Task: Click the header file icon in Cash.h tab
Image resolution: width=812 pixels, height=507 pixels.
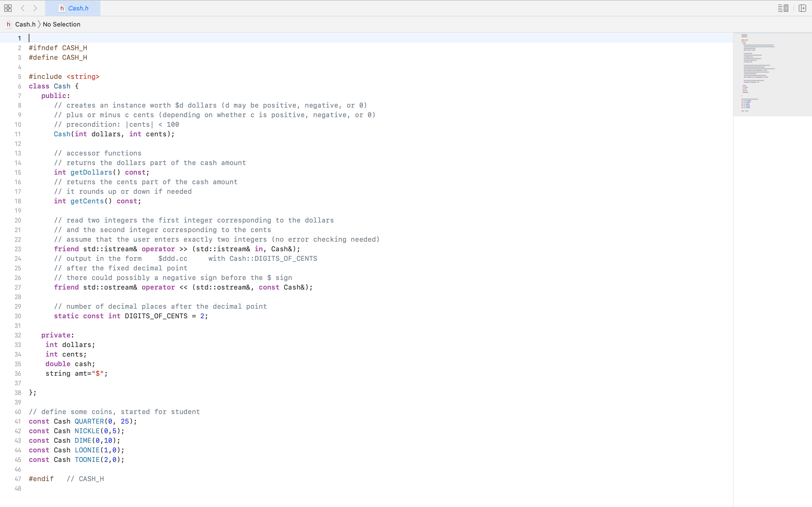Action: click(62, 8)
